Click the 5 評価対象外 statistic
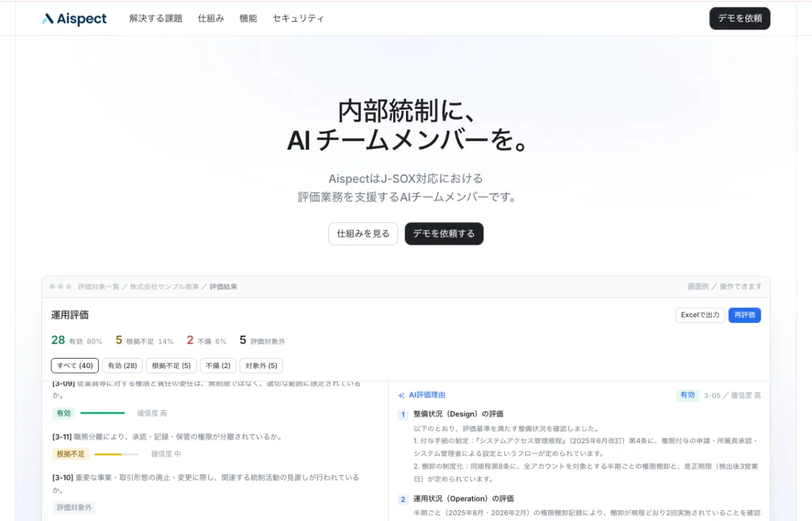The height and width of the screenshot is (521, 812). click(262, 340)
